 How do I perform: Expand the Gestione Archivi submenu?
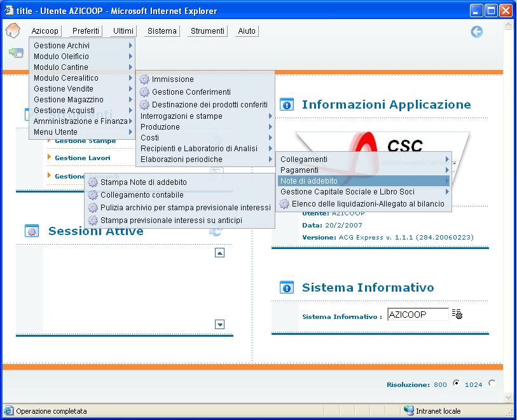click(82, 46)
